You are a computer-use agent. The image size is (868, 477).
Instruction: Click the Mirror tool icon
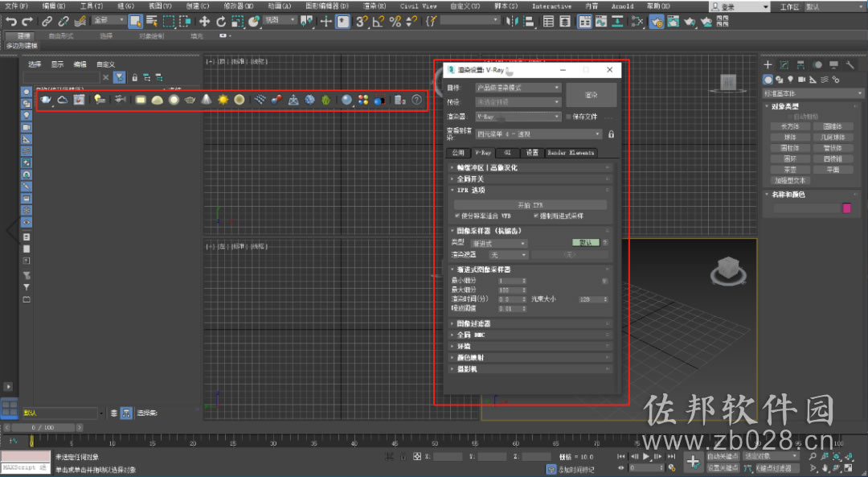(x=512, y=22)
